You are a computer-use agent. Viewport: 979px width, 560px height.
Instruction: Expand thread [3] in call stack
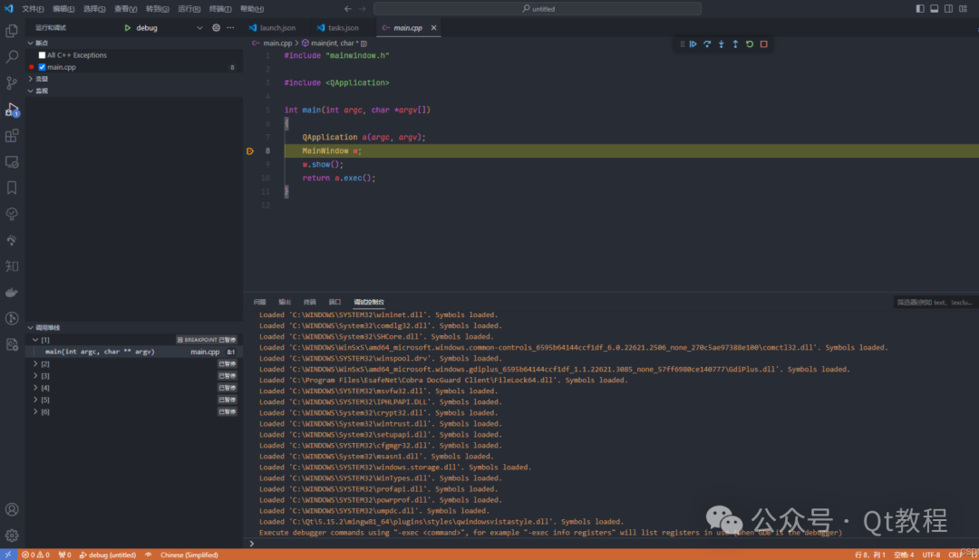(35, 376)
